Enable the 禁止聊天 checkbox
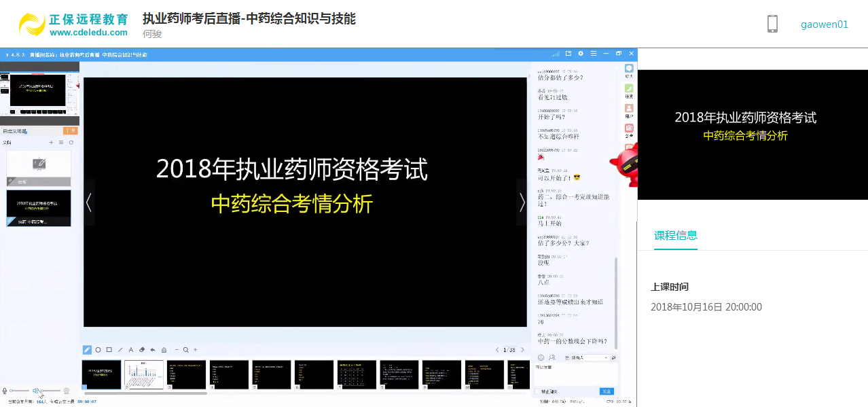Viewport: 868px width, 407px height. [538, 391]
